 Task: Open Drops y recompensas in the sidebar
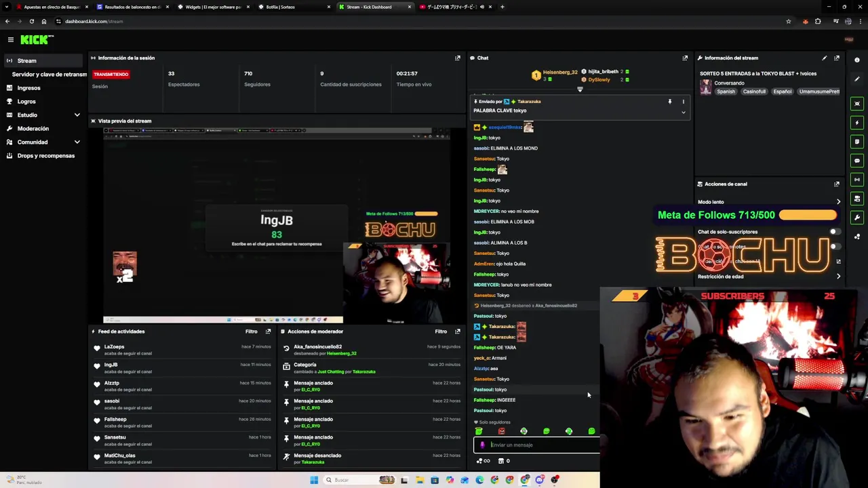[45, 156]
